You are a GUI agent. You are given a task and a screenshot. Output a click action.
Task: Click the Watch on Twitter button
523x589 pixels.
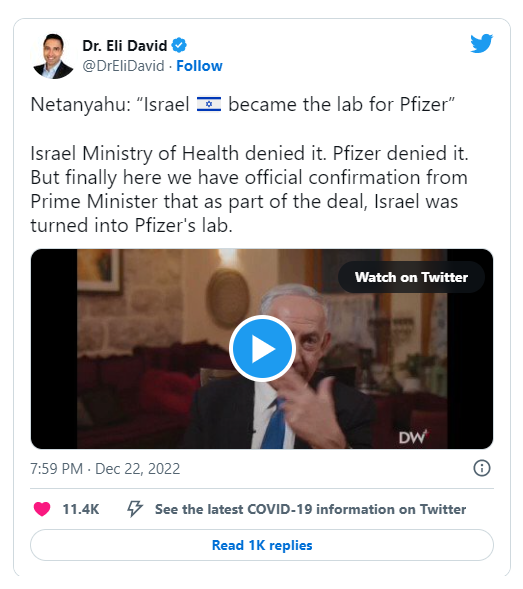pos(411,277)
